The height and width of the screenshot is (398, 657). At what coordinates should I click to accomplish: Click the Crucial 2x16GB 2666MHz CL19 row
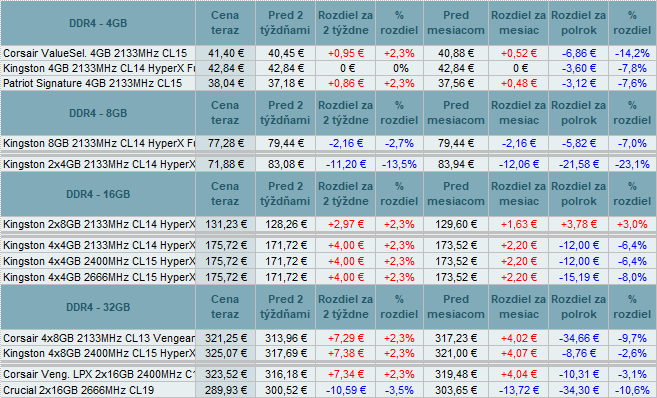328,390
